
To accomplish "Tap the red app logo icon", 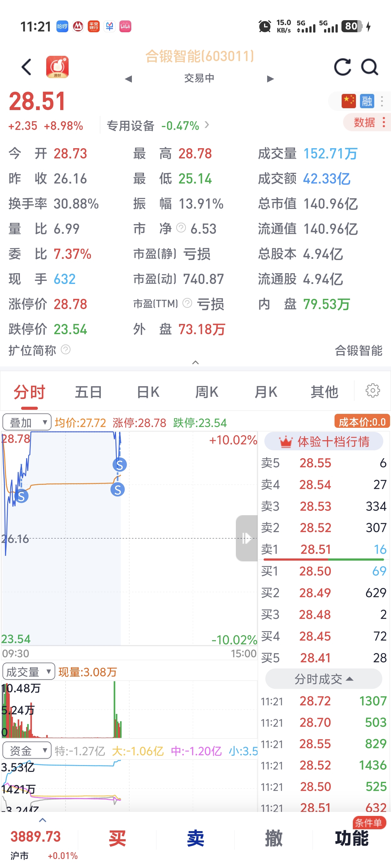I will [57, 67].
